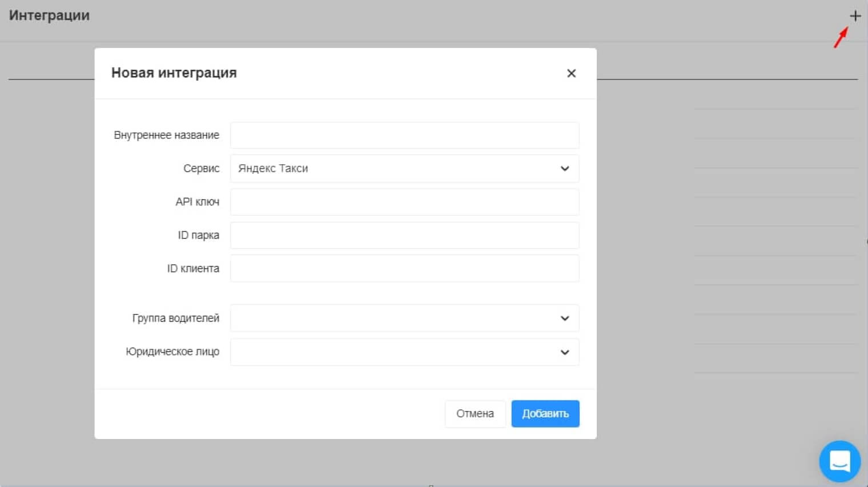Click the Юридическое лицо label text
Image resolution: width=868 pixels, height=487 pixels.
pos(172,352)
